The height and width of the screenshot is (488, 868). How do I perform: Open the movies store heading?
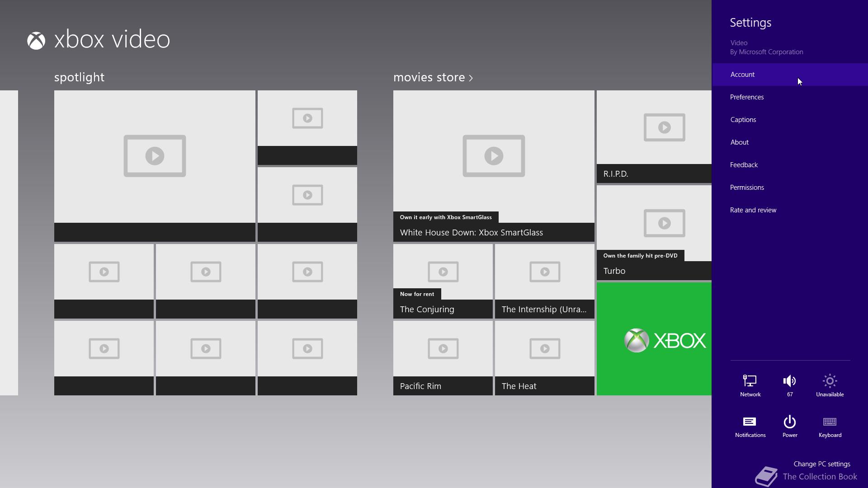click(429, 77)
